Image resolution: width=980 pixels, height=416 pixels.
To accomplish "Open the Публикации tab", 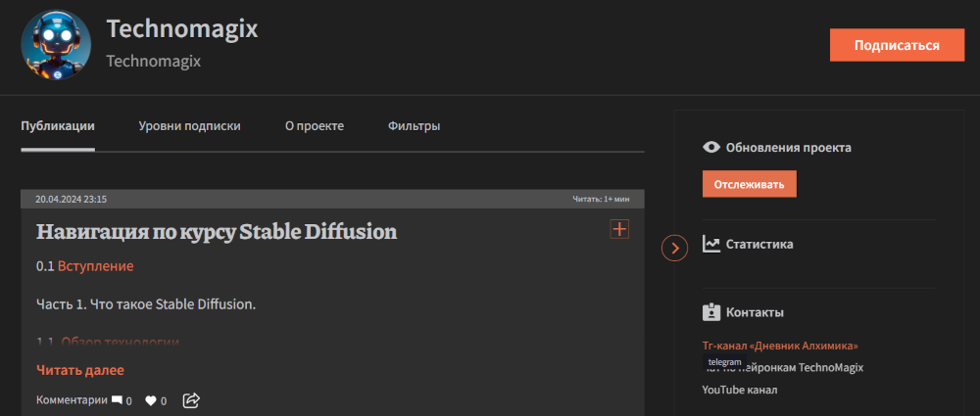I will 58,126.
